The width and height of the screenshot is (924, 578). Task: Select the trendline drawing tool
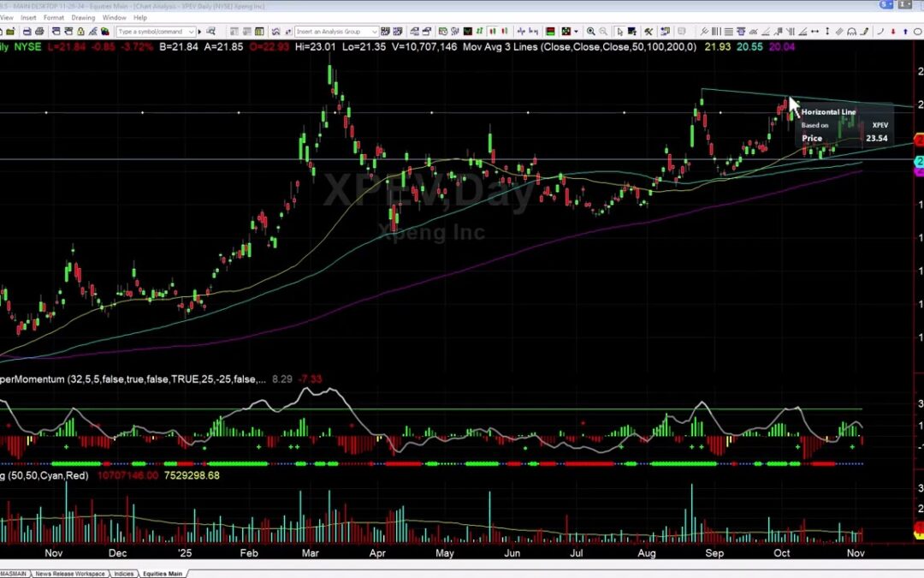[766, 31]
